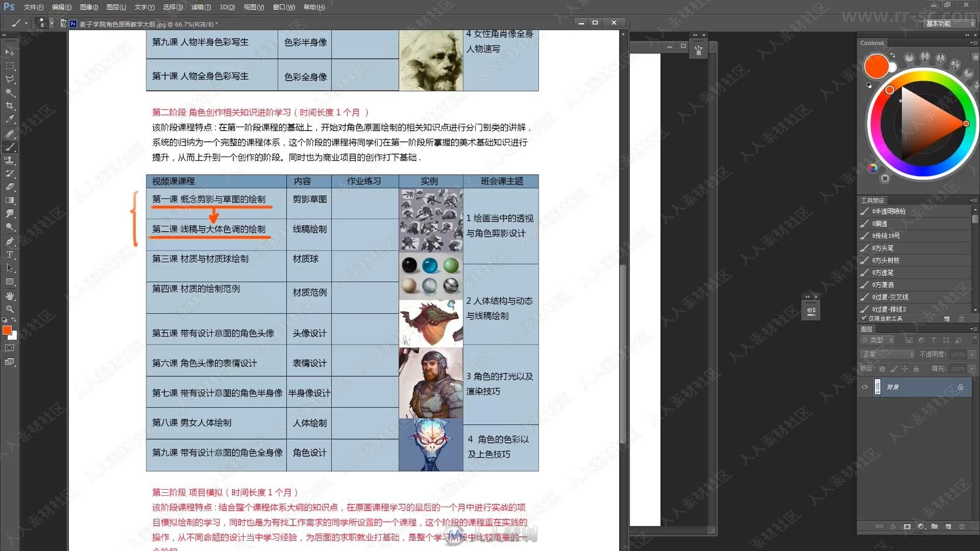The height and width of the screenshot is (551, 980).
Task: Select the Move tool
Action: click(x=9, y=52)
